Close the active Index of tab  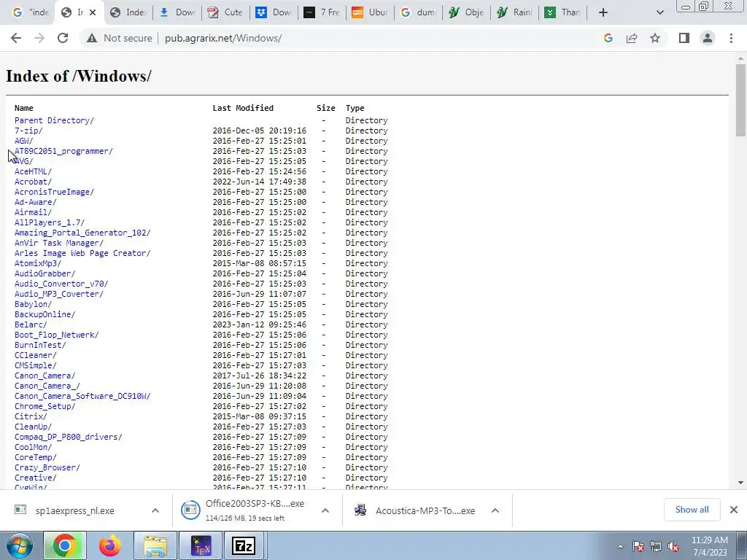point(93,12)
